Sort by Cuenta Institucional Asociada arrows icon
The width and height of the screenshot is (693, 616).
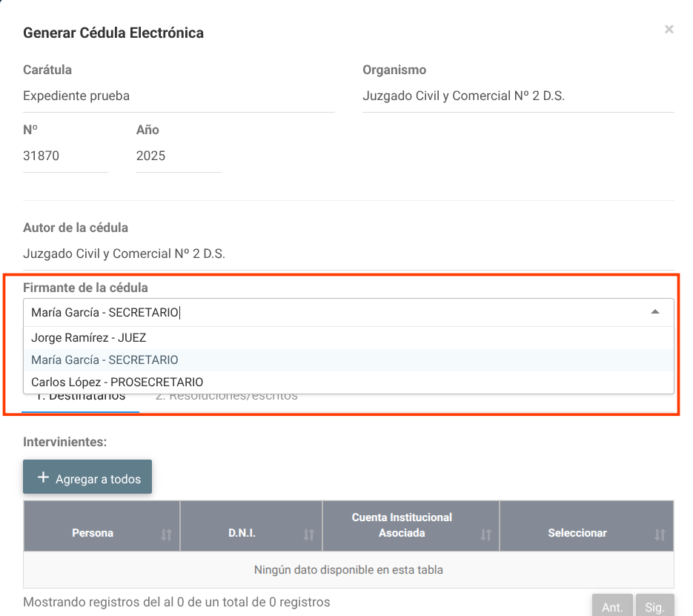tap(485, 534)
